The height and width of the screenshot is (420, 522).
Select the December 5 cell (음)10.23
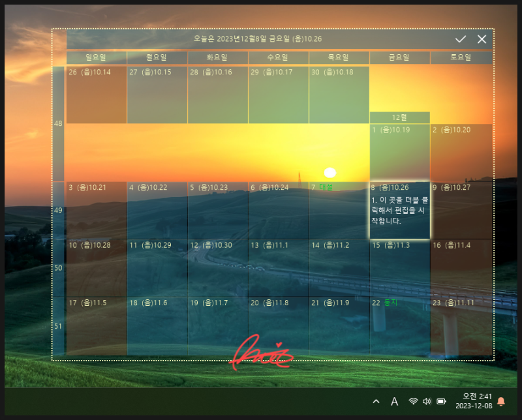(x=218, y=211)
